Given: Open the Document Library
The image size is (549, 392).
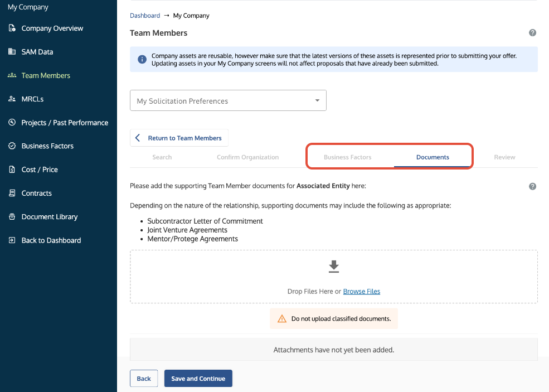Looking at the screenshot, I should point(48,216).
